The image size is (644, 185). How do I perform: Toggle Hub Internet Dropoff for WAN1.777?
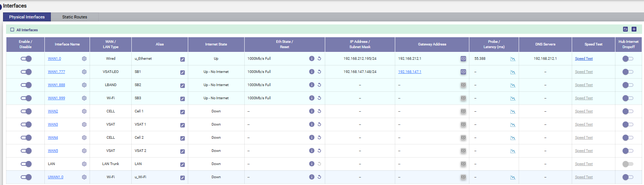click(x=628, y=72)
